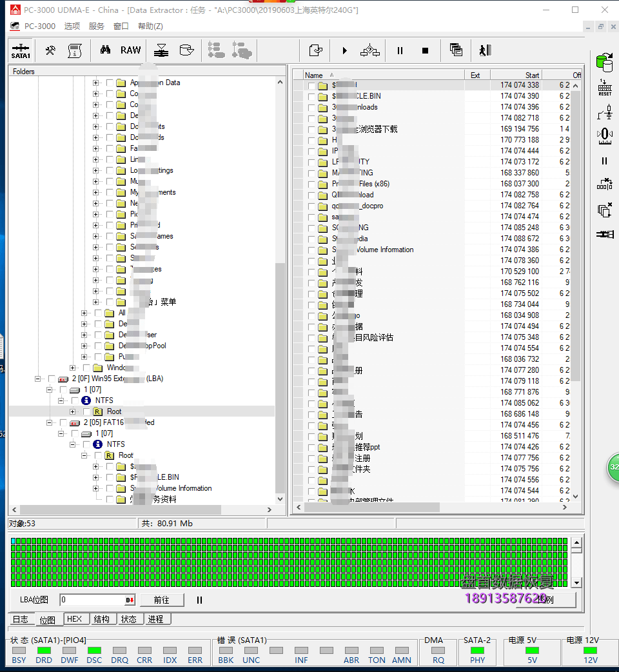Screen dimensions: 619x672
Task: Expand Volume Information folder in tree
Action: [x=96, y=489]
